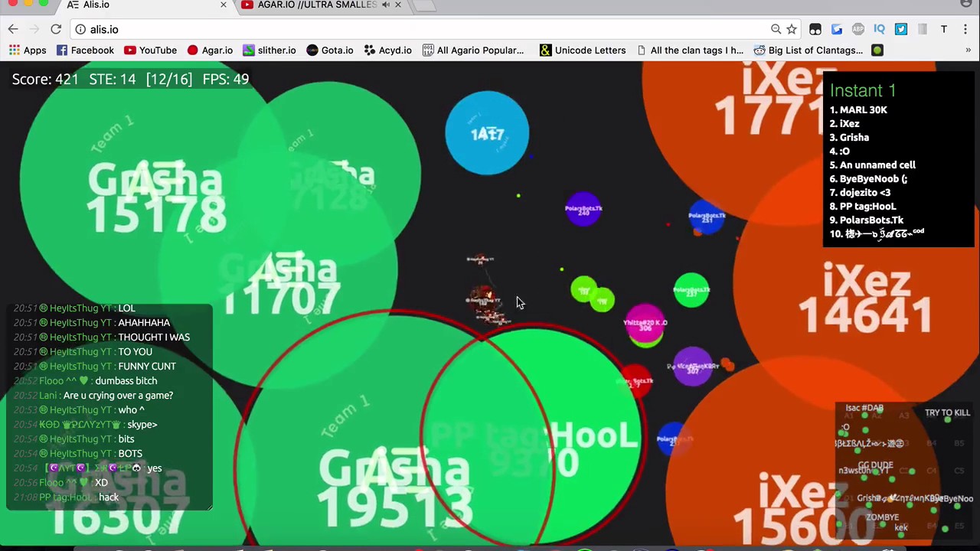Click leaderboard entry MARL 30K
Screen dimensions: 980x551
coord(858,109)
